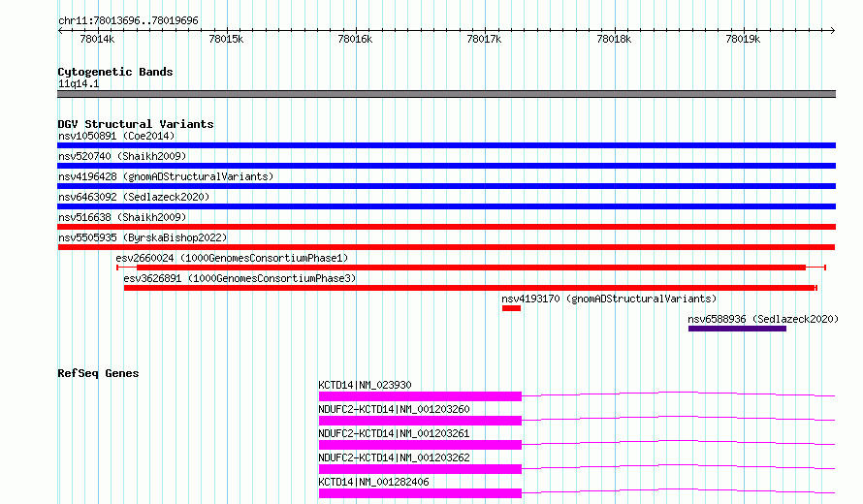Select the NDUFC2-KCTD14|NM_001203260 label
This screenshot has width=863, height=504.
click(x=394, y=409)
